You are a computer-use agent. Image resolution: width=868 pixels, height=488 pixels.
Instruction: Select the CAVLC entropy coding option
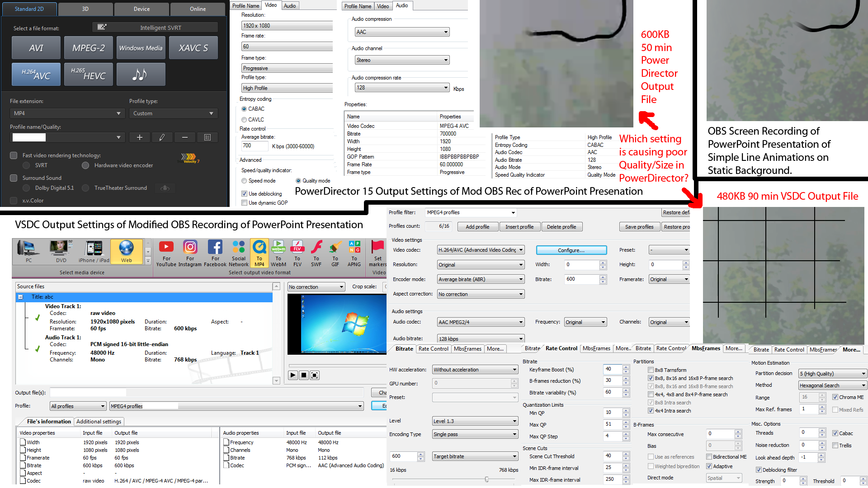(x=244, y=120)
